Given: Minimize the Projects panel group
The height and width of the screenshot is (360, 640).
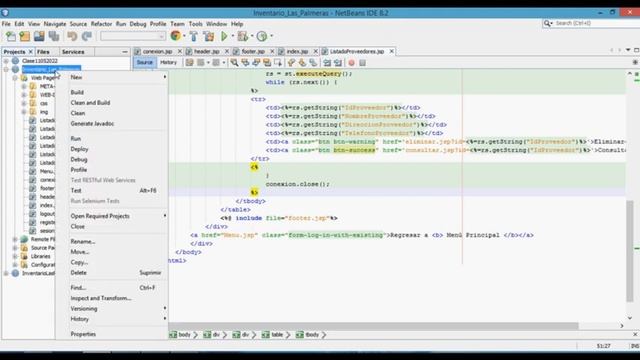Looking at the screenshot, I should tap(124, 52).
